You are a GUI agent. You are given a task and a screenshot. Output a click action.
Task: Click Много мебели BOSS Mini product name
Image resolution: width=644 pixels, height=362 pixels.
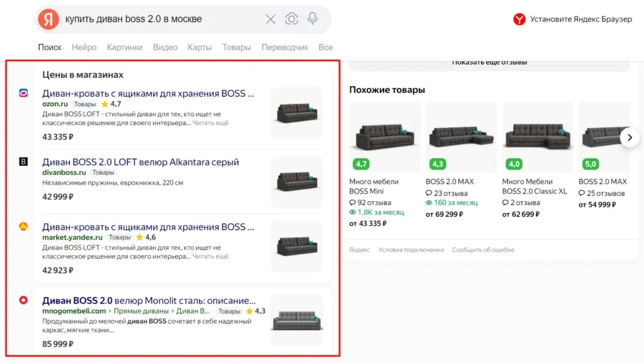pyautogui.click(x=374, y=186)
